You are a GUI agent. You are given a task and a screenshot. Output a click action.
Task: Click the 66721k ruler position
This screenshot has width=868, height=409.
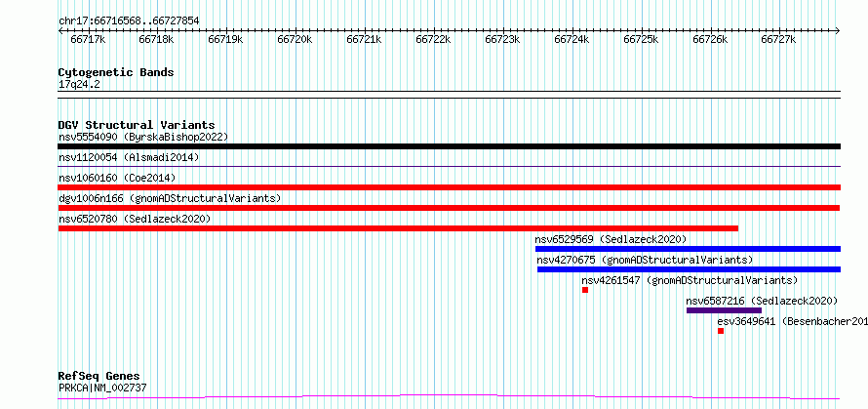coord(364,39)
